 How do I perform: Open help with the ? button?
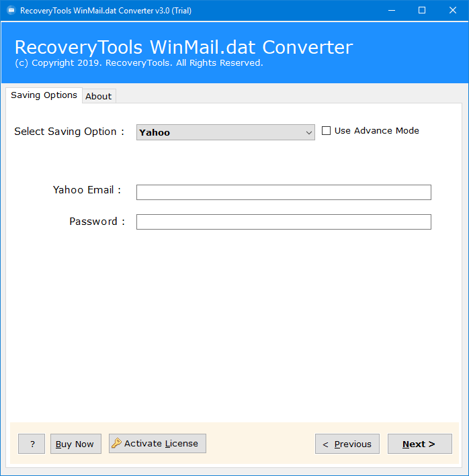32,444
